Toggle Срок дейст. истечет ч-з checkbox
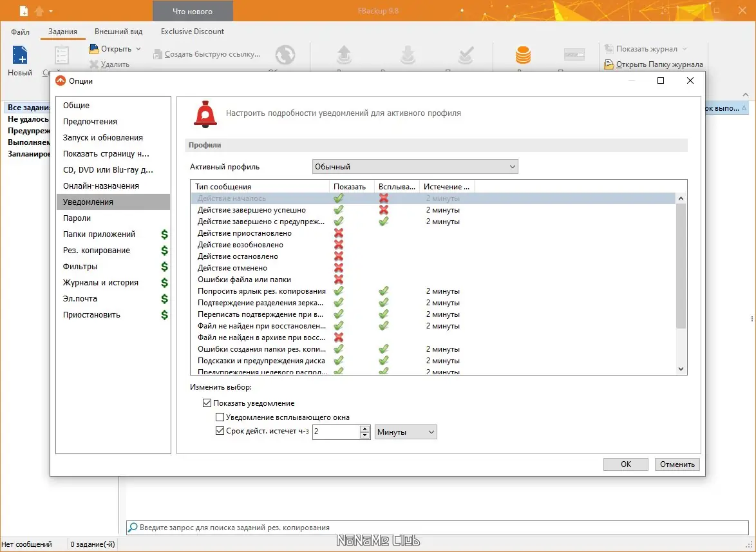This screenshot has width=756, height=552. coord(220,431)
